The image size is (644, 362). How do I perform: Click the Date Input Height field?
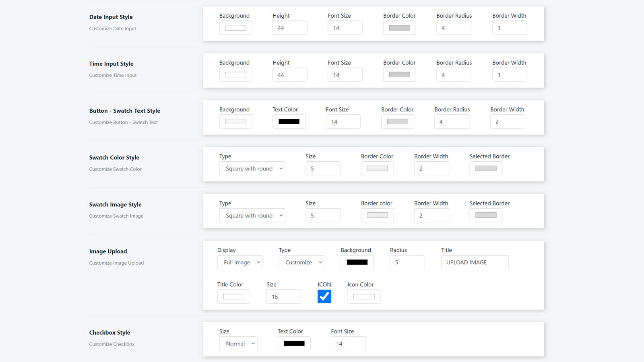[x=290, y=28]
